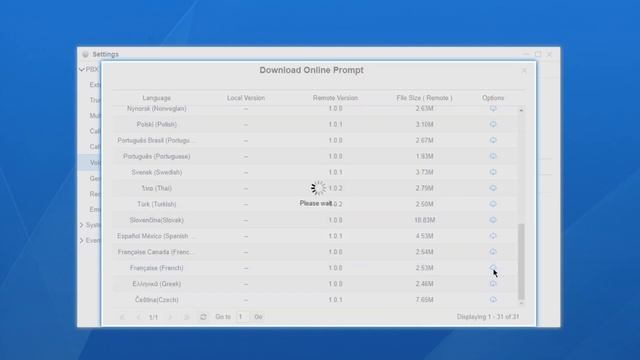Click the vertical scrollbar thumb in list
Image resolution: width=640 pixels, height=360 pixels.
click(x=521, y=261)
